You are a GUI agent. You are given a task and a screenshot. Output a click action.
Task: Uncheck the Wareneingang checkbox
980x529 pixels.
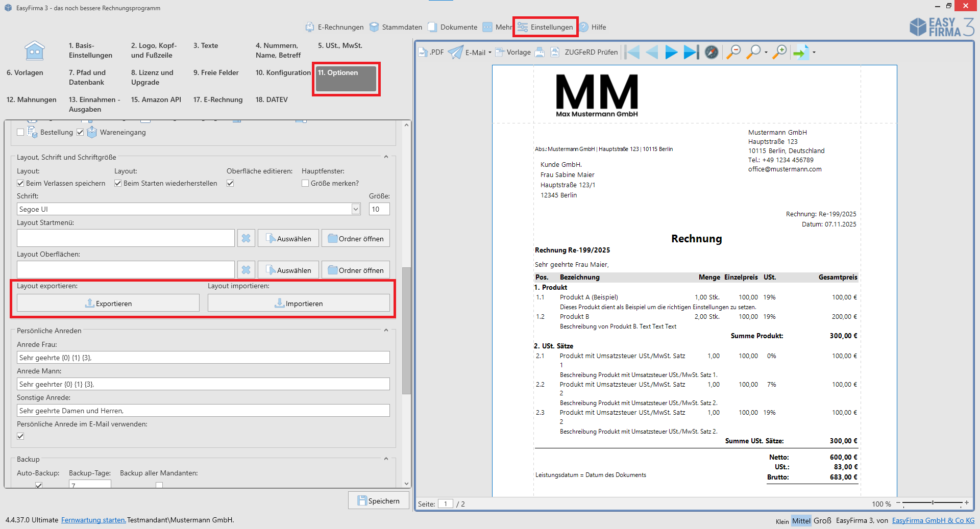coord(80,132)
